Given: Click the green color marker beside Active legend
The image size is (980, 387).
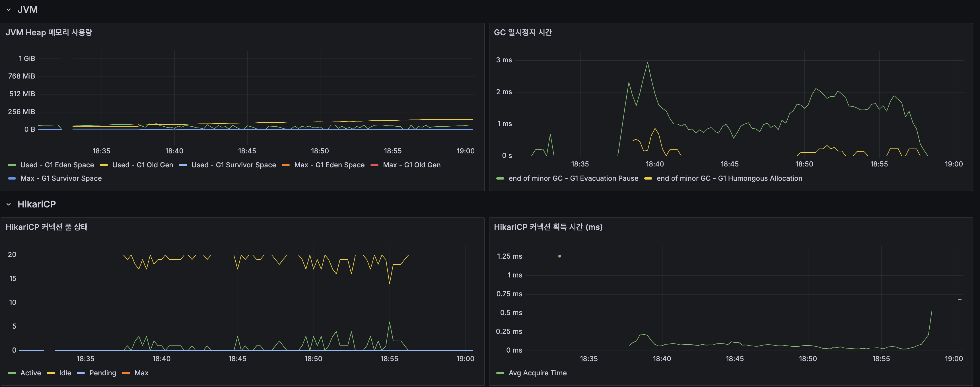Looking at the screenshot, I should tap(12, 373).
